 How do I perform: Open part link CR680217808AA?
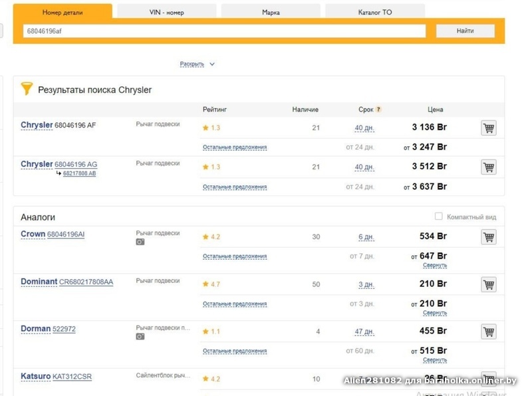[x=86, y=282]
